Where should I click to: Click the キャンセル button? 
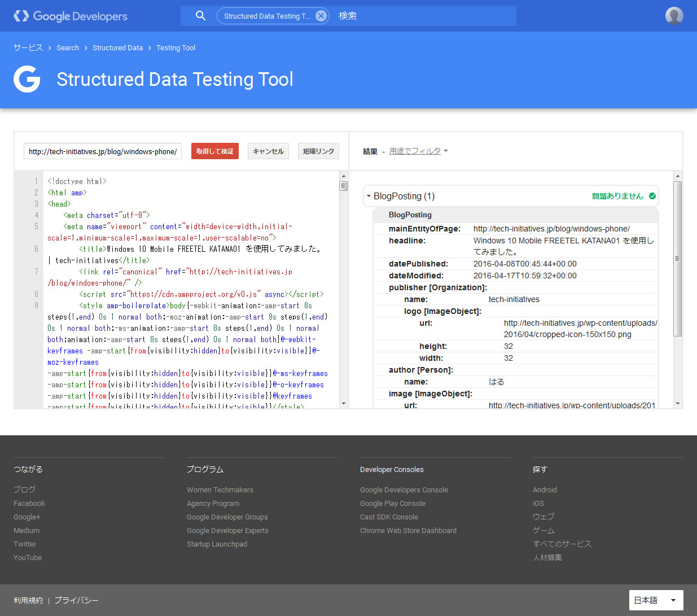(269, 151)
